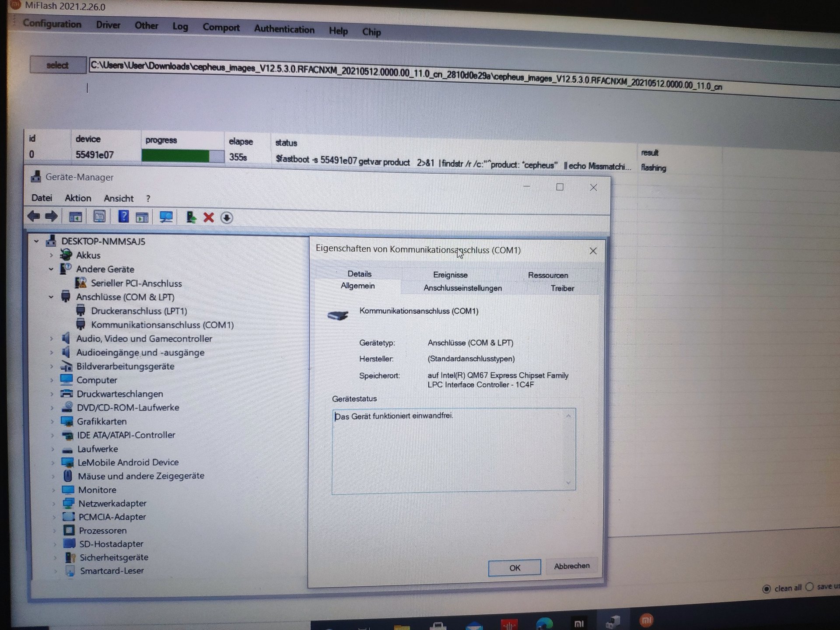Open the red audio app taskbar icon
840x630 pixels.
coord(509,625)
